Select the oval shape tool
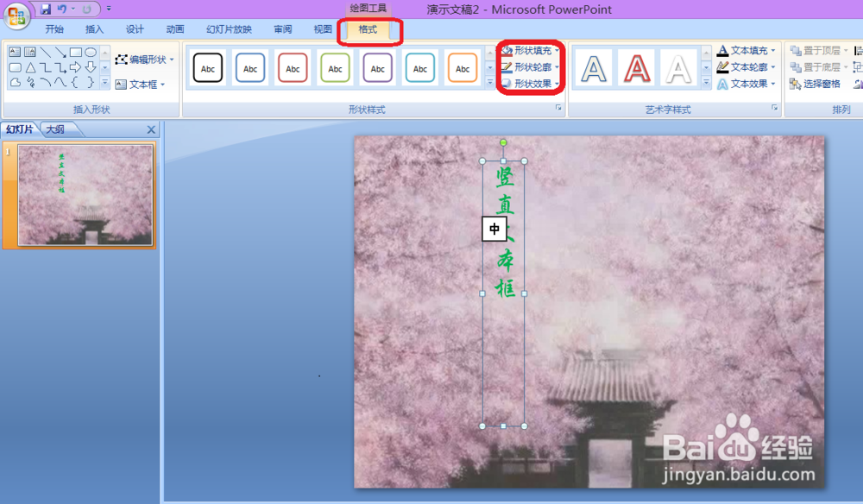863x504 pixels. pyautogui.click(x=91, y=53)
